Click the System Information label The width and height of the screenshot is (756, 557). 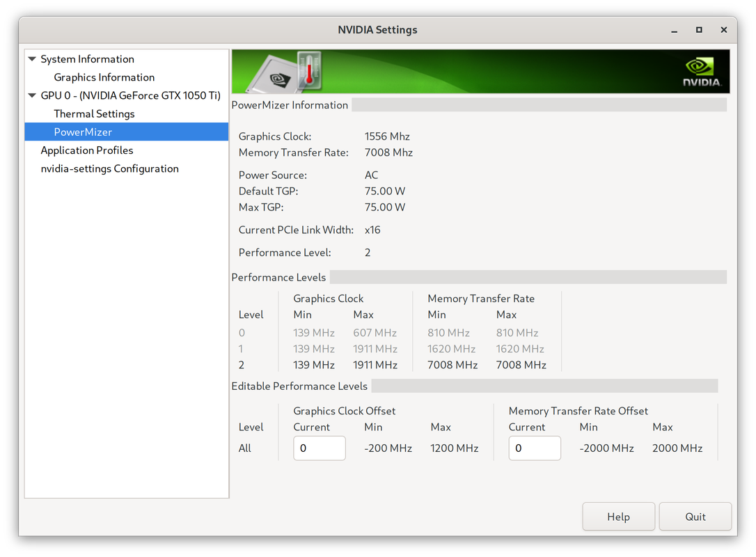click(87, 59)
